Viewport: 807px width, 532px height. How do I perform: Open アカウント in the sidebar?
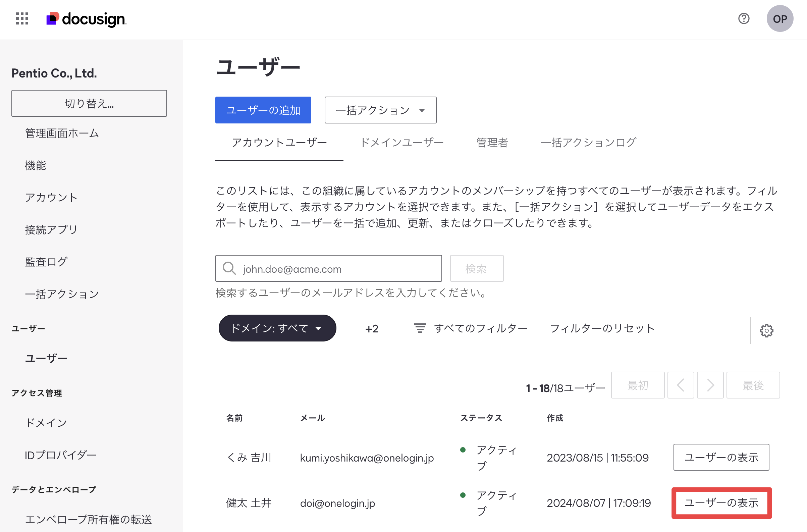pyautogui.click(x=51, y=198)
